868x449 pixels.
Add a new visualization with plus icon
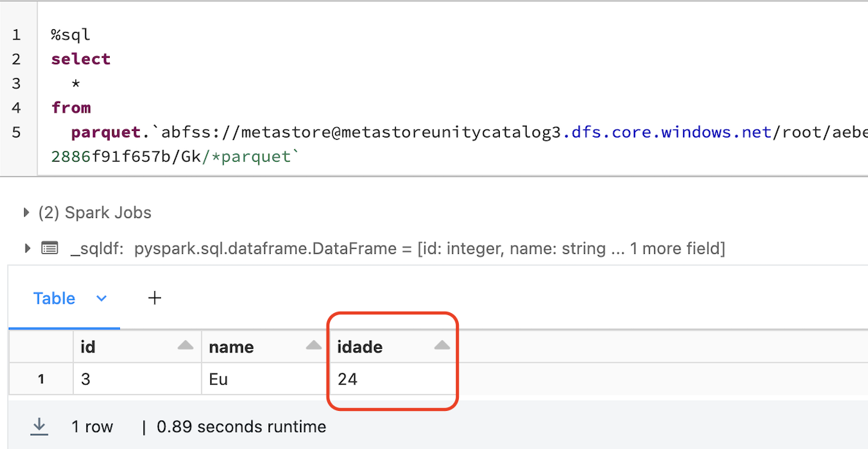(x=155, y=298)
